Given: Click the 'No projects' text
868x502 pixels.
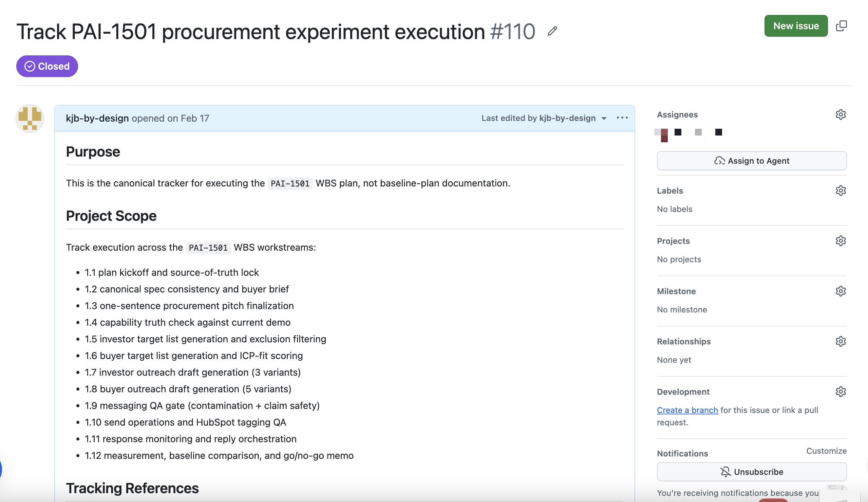Looking at the screenshot, I should [679, 259].
